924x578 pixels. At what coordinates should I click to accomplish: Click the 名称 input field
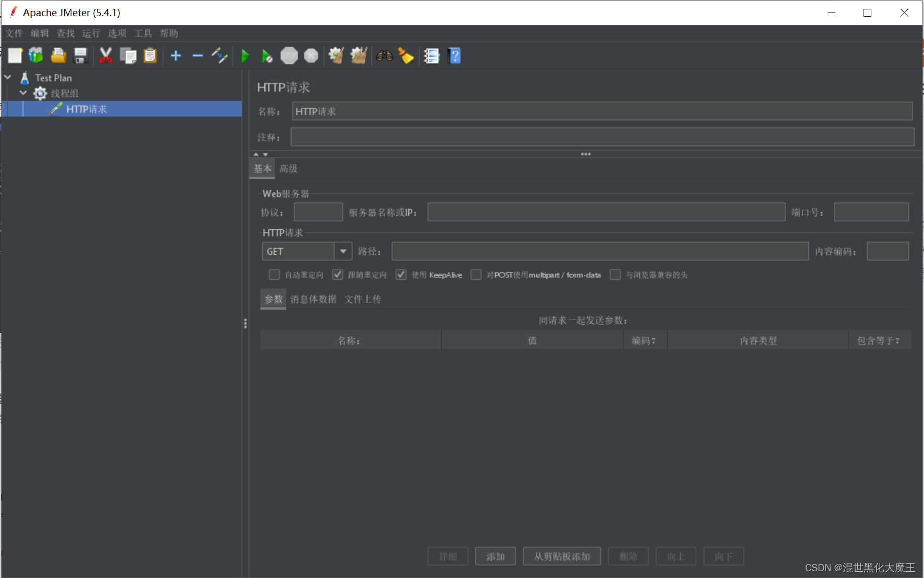[x=602, y=111]
